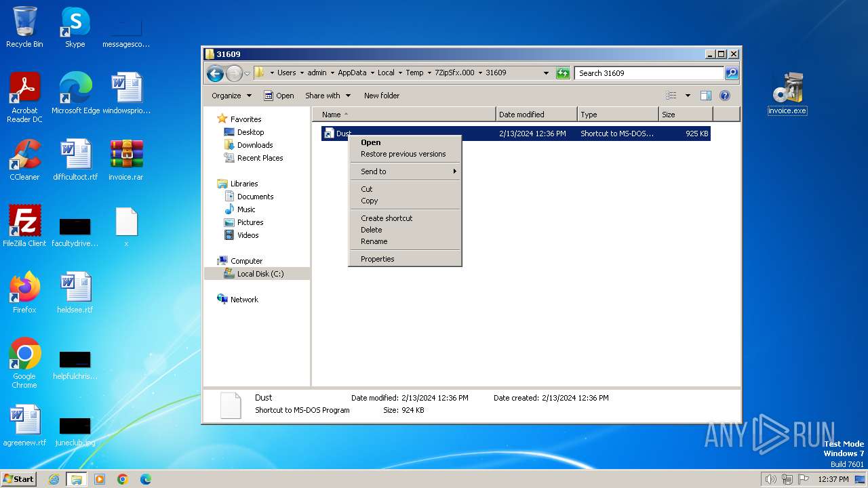Click the search magnifier icon

click(732, 73)
